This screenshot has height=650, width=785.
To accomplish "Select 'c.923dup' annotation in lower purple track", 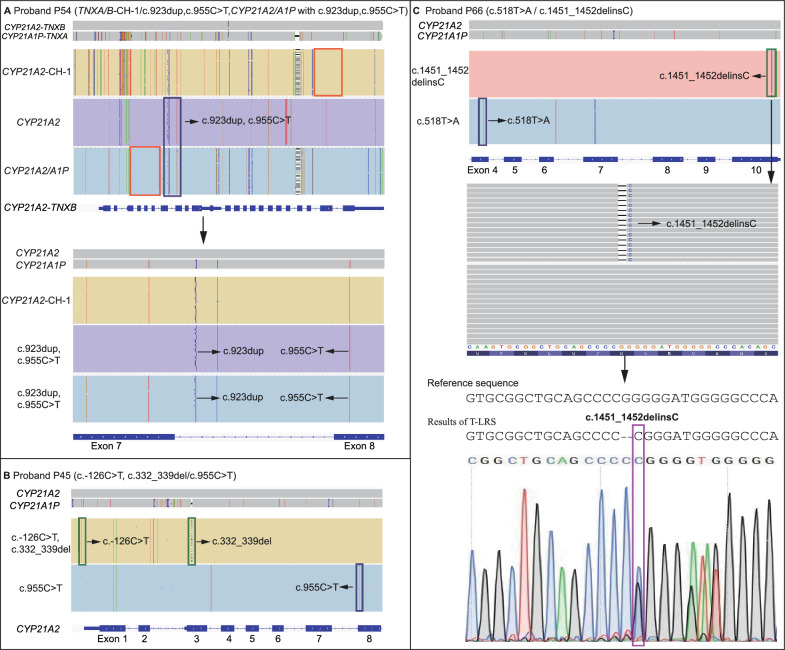I will point(243,351).
